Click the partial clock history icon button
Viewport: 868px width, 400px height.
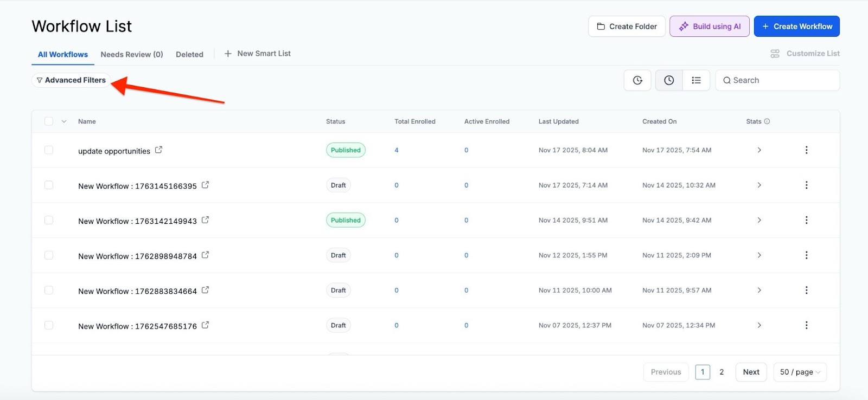[x=637, y=80]
